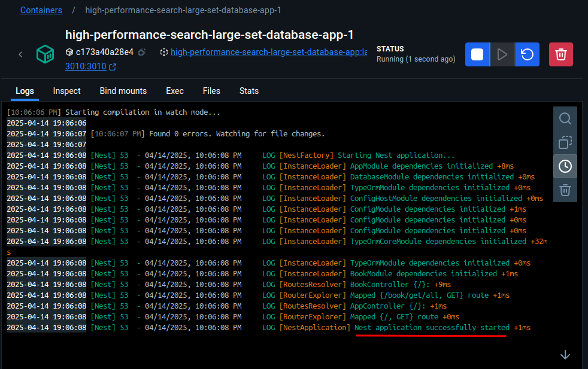Stop the running container
The image size is (588, 369).
477,54
